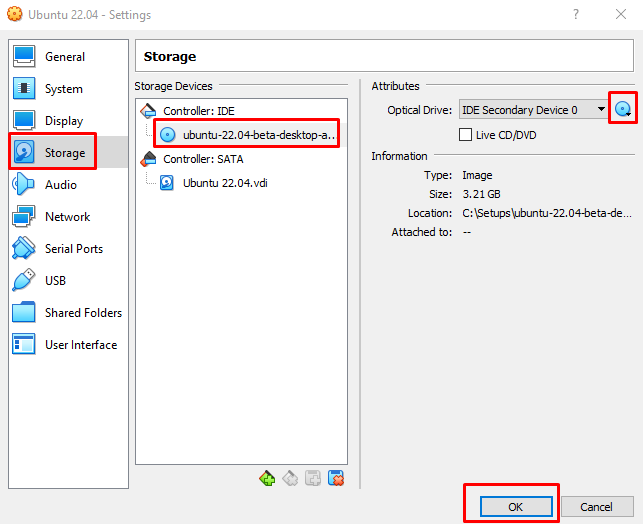The image size is (643, 524).
Task: Click the General monitor icon
Action: (x=24, y=56)
